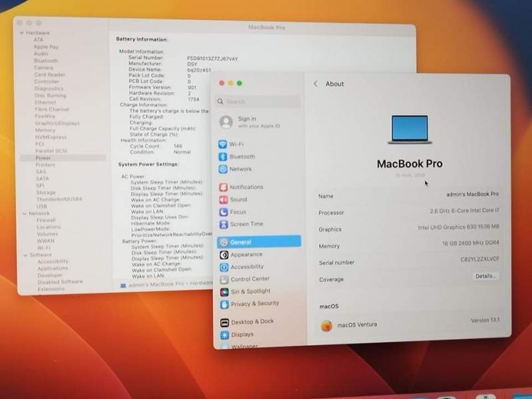Click the Mac serial number C02YL2ZXLVCF
This screenshot has width=532, height=399.
479,259
